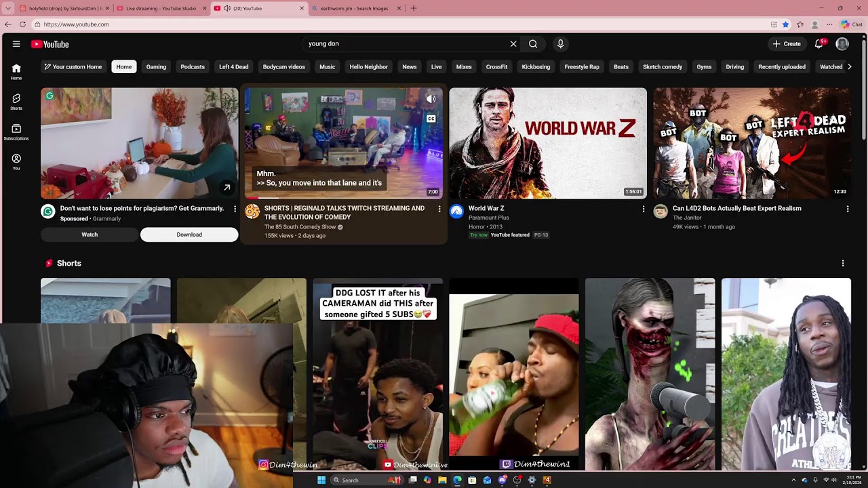Open a new browser tab
The height and width of the screenshot is (488, 868).
(x=414, y=8)
